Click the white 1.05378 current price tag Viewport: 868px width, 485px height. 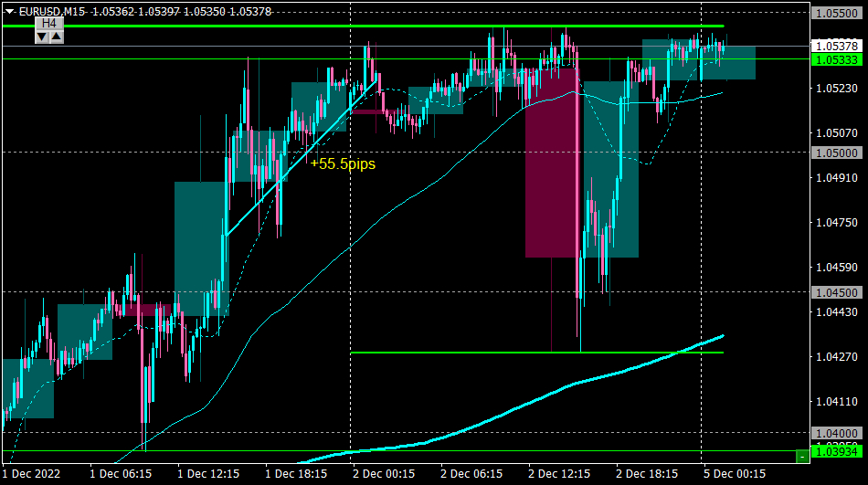836,46
